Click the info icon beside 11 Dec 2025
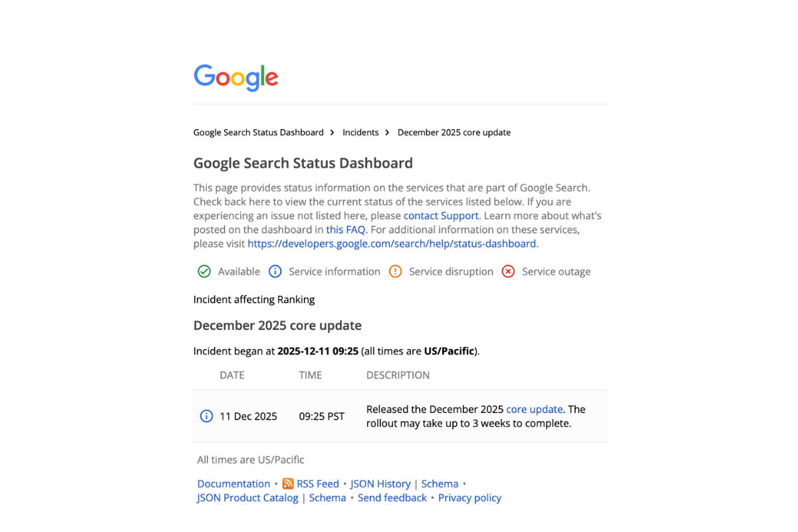798x532 pixels. 206,416
